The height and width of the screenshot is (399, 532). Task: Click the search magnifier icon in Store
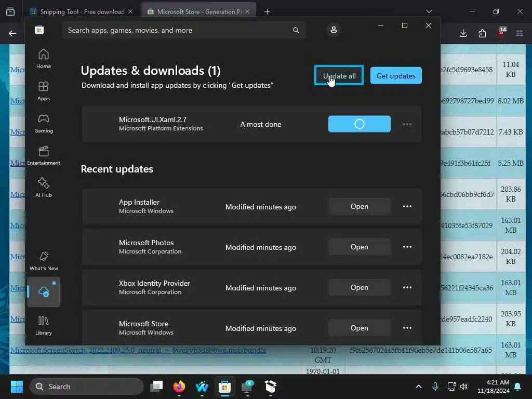(x=296, y=30)
